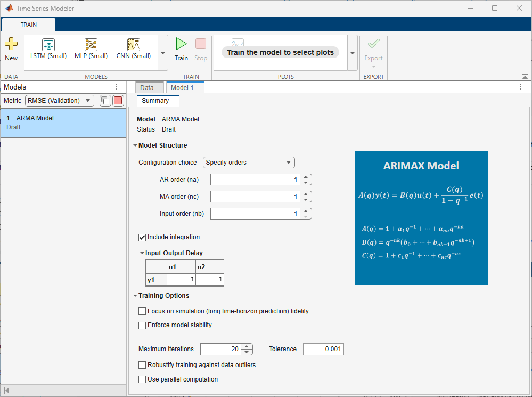Delete the selected model with red X icon

point(118,100)
